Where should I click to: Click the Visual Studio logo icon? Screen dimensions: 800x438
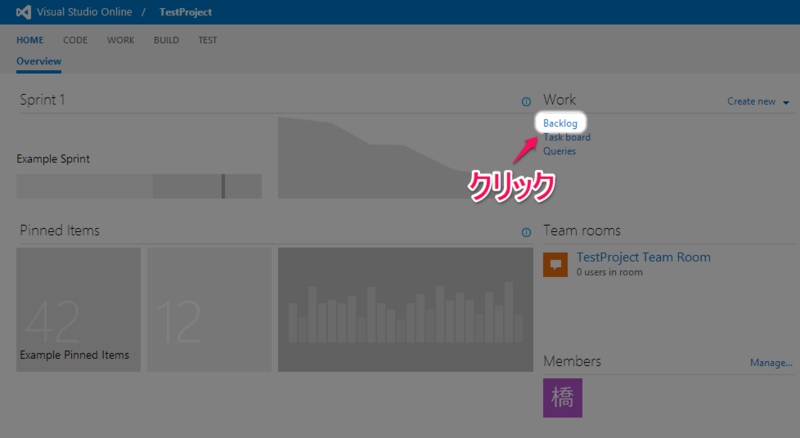23,12
